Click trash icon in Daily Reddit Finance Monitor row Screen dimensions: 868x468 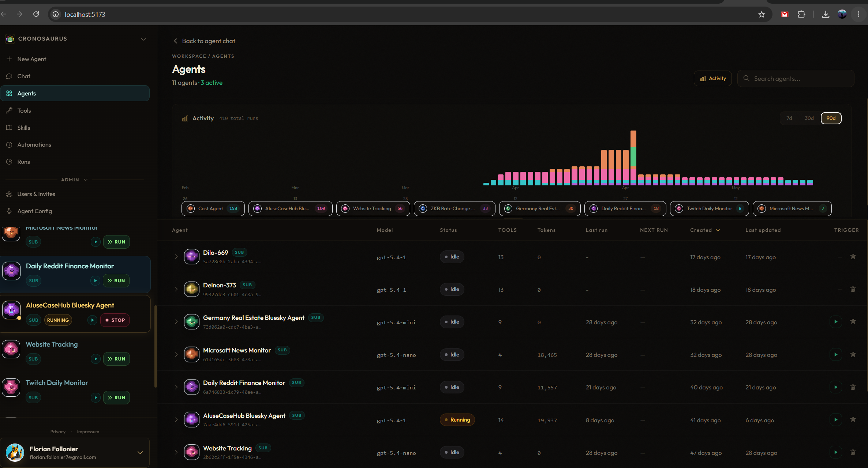pos(853,387)
